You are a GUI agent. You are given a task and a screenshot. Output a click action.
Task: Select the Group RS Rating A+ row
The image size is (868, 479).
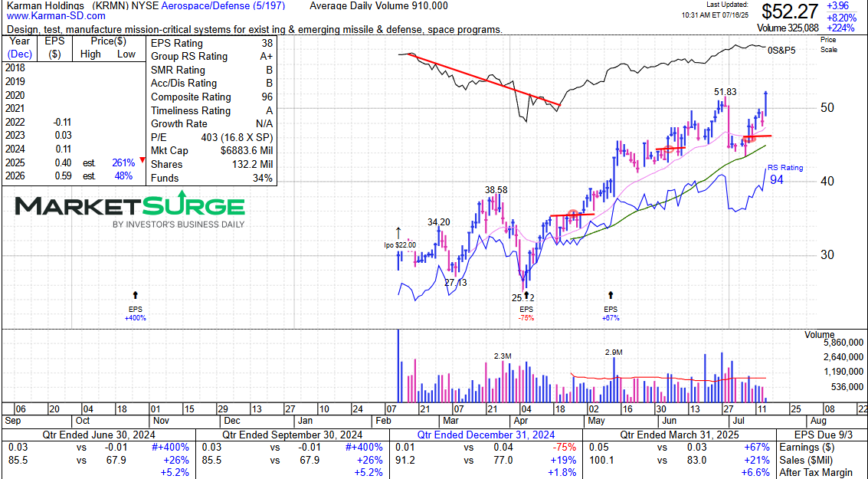click(x=212, y=57)
